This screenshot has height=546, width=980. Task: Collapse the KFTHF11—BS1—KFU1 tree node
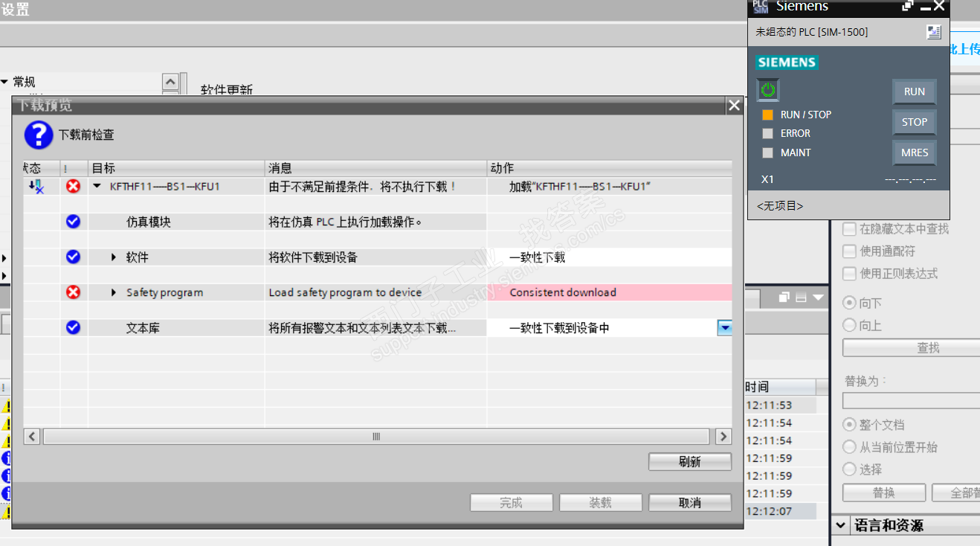(x=97, y=187)
